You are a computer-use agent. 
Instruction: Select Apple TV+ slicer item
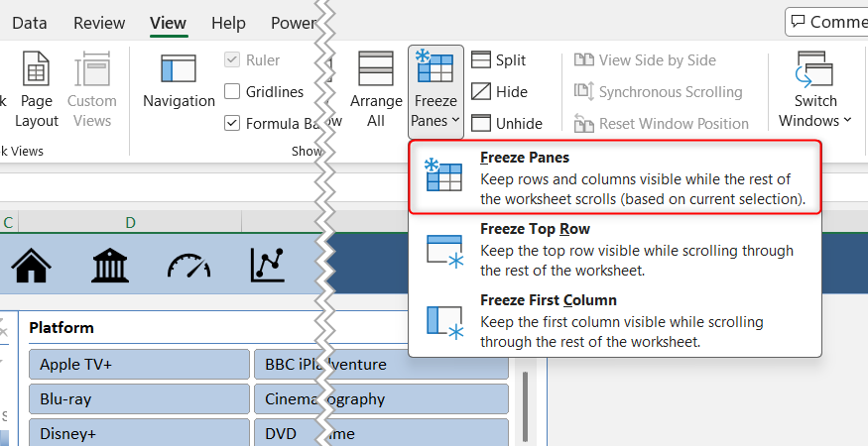click(139, 364)
